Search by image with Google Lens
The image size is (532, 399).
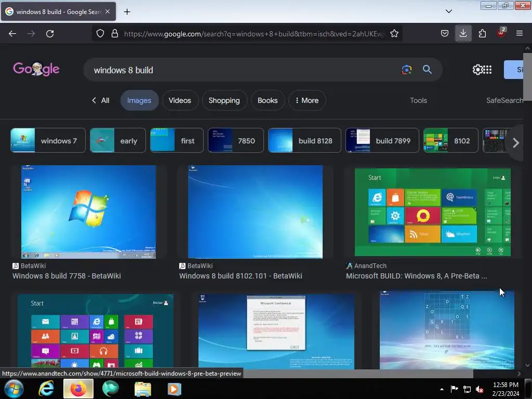406,70
